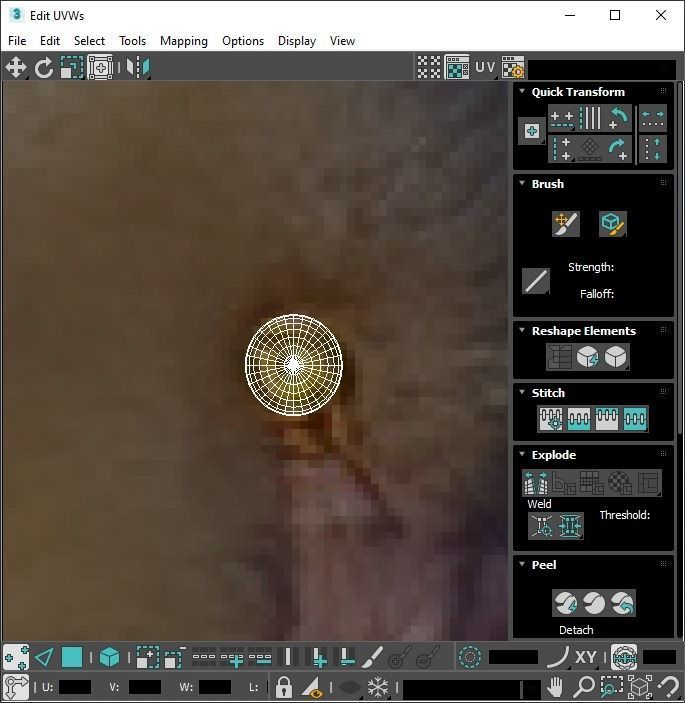Click Target Weld icon
Screen dimensions: 685x703
542,525
